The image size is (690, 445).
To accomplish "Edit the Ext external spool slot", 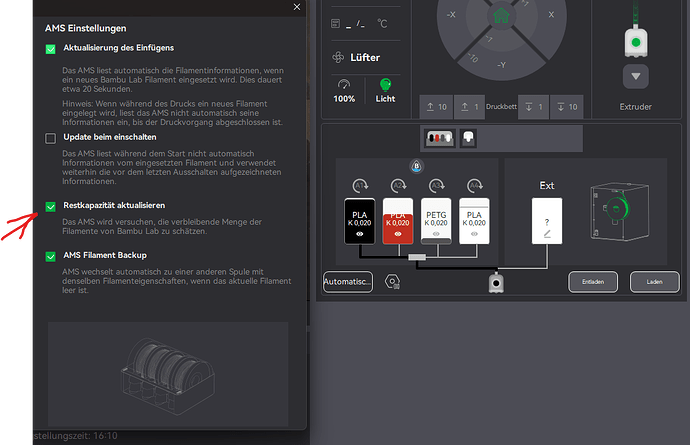I will point(547,221).
